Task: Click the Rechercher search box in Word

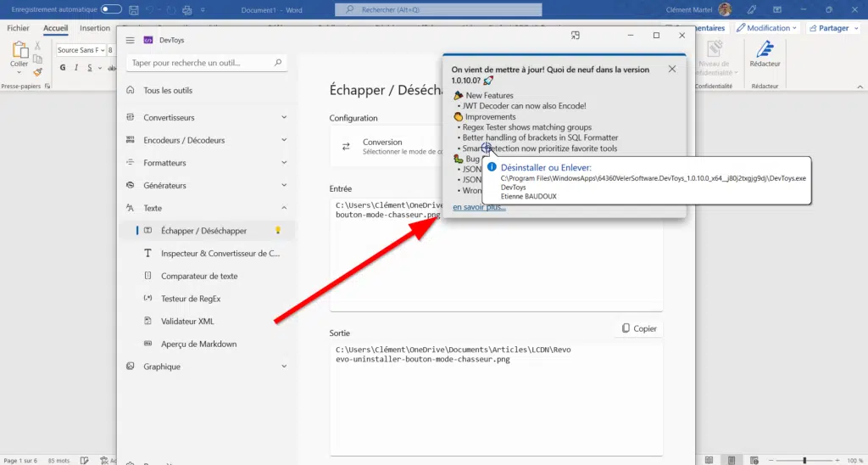Action: (x=438, y=10)
